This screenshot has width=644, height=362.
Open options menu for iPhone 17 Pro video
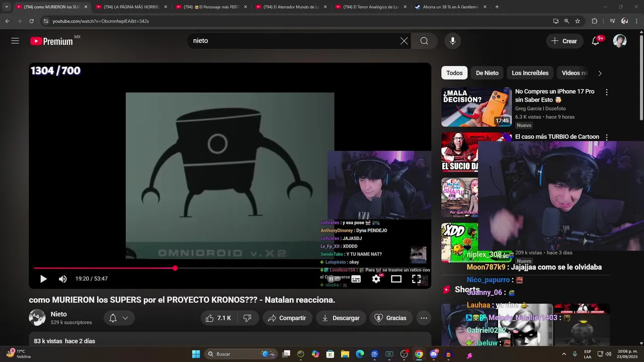pyautogui.click(x=606, y=92)
